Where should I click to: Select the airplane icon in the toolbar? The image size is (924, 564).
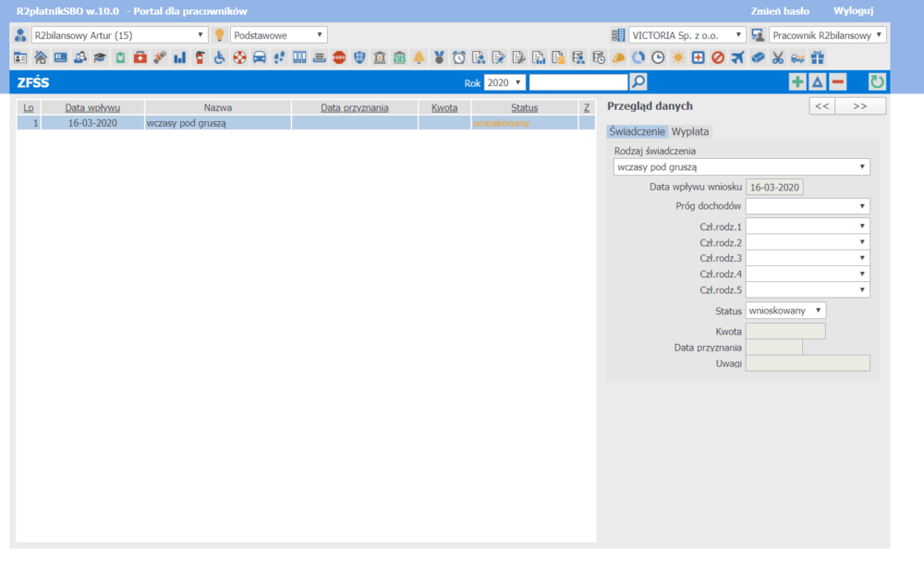[736, 57]
